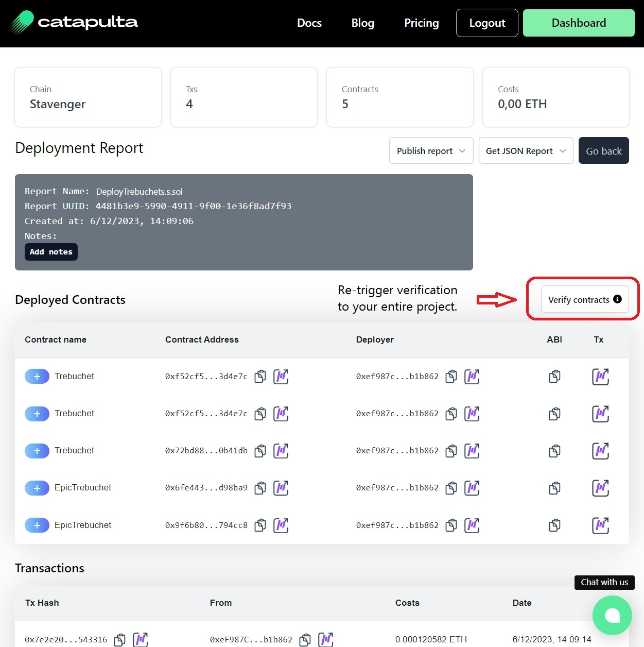Copy ABI of the 0x9f6b80...794cc8 EpicTrebuchet
Image resolution: width=644 pixels, height=647 pixels.
554,525
